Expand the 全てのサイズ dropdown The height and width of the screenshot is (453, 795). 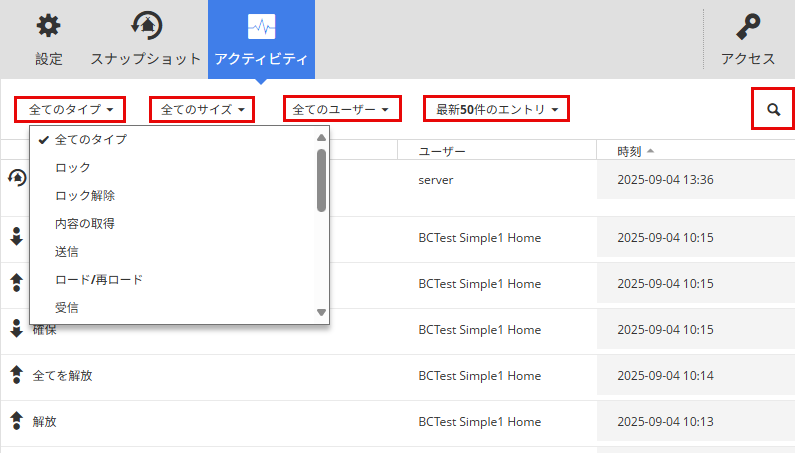point(202,109)
